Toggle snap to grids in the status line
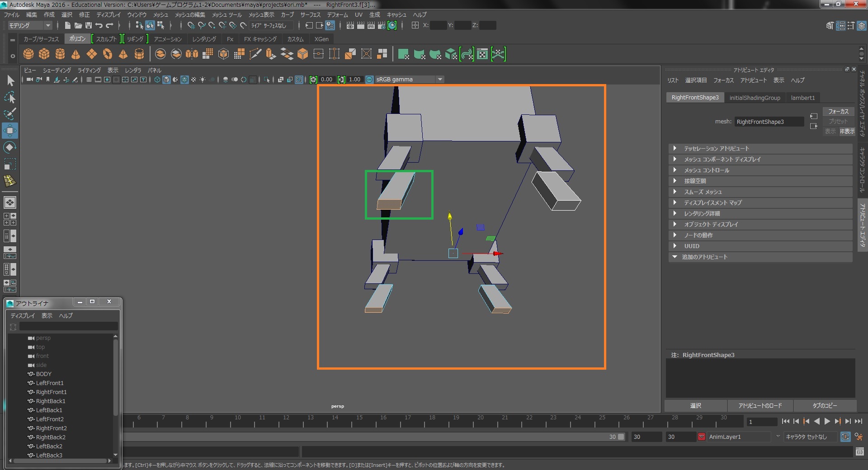 coord(191,25)
